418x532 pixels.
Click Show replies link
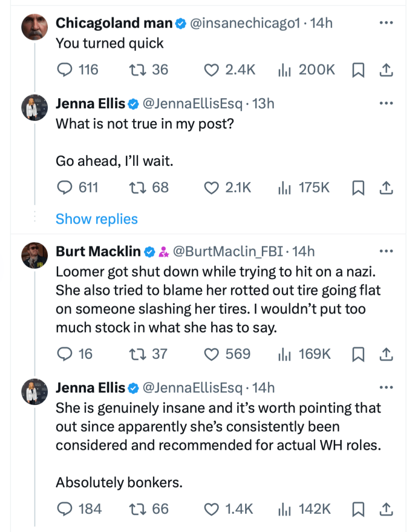(97, 219)
